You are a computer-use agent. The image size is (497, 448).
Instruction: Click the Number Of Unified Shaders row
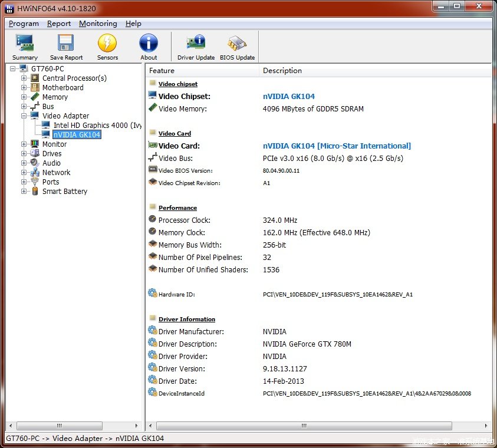pos(318,269)
